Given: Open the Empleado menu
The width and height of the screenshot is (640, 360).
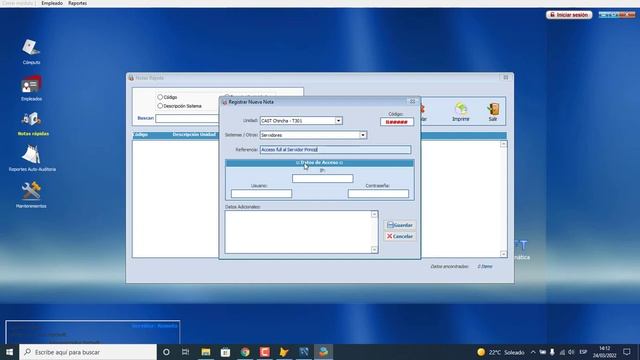Looking at the screenshot, I should coord(52,3).
